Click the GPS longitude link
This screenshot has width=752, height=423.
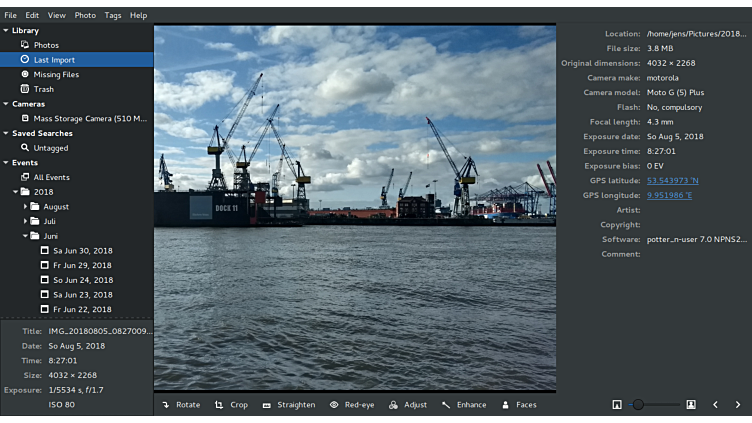click(x=669, y=195)
